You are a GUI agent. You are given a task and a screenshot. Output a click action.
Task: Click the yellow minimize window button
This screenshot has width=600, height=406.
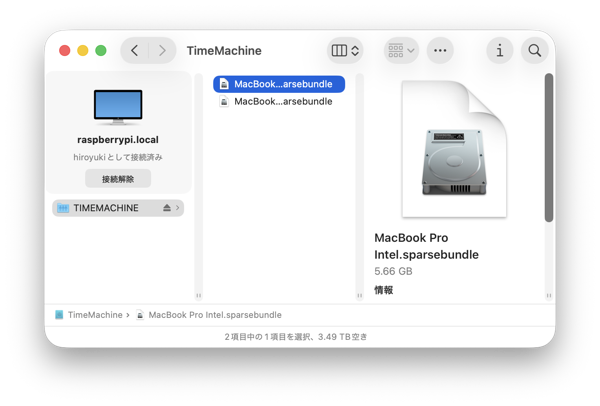coord(83,50)
